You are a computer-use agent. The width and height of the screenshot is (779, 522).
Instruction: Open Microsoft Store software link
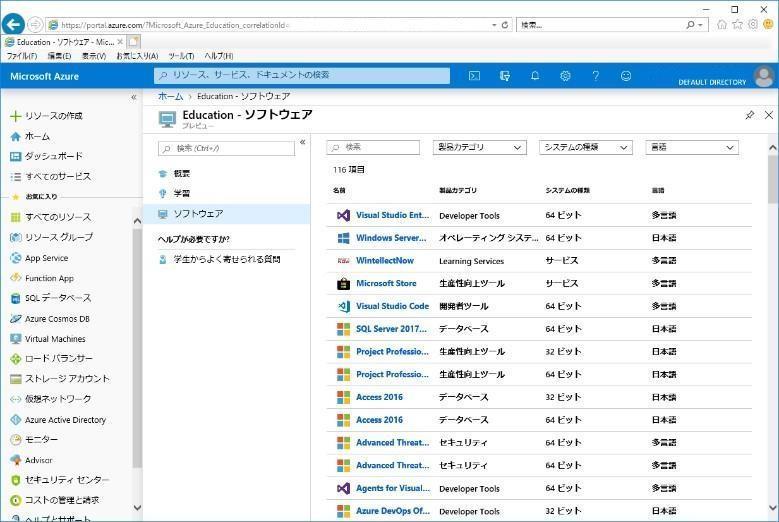[386, 283]
